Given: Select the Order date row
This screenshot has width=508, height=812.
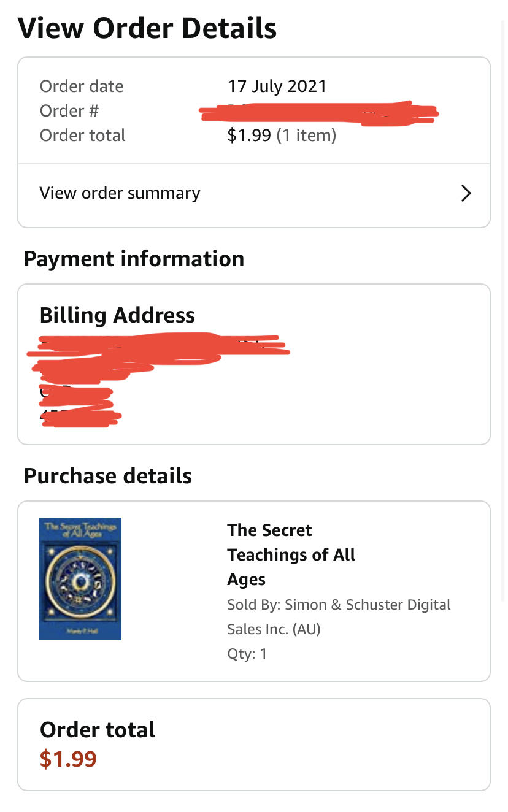Looking at the screenshot, I should tap(82, 86).
